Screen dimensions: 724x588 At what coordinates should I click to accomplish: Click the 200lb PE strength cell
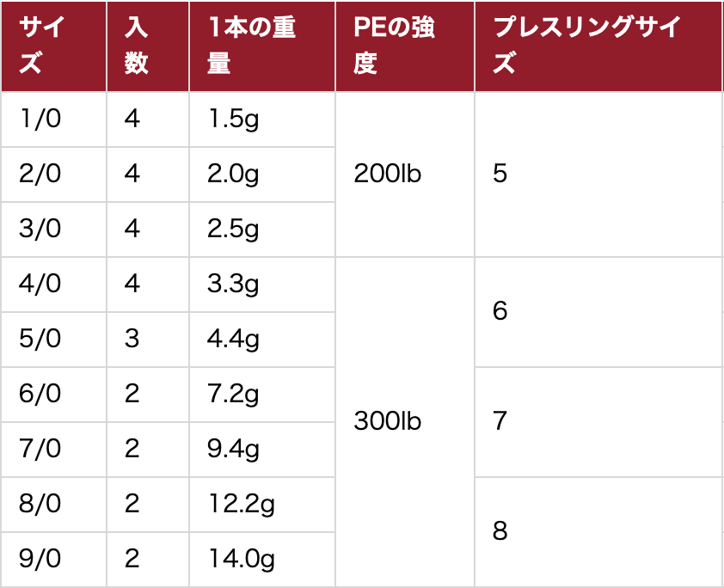pos(388,174)
